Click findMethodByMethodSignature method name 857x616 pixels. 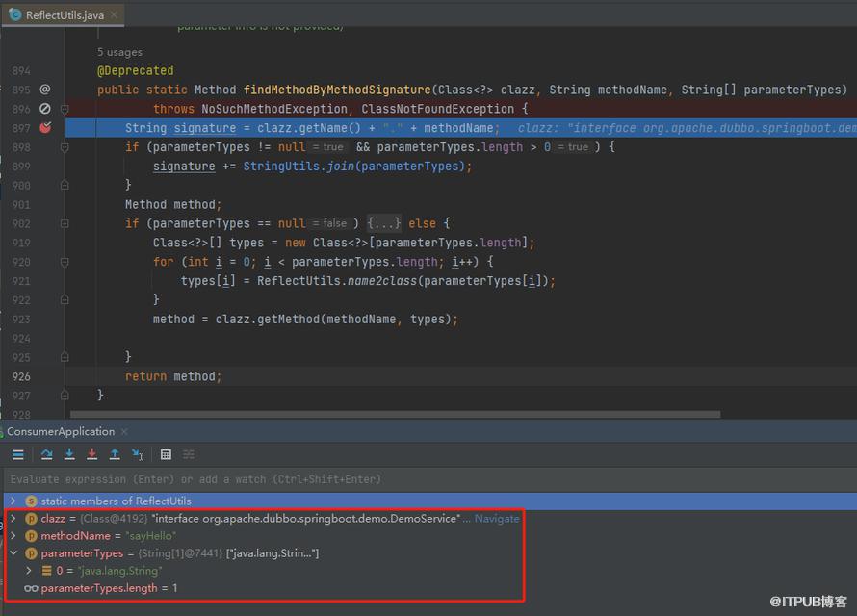[337, 90]
